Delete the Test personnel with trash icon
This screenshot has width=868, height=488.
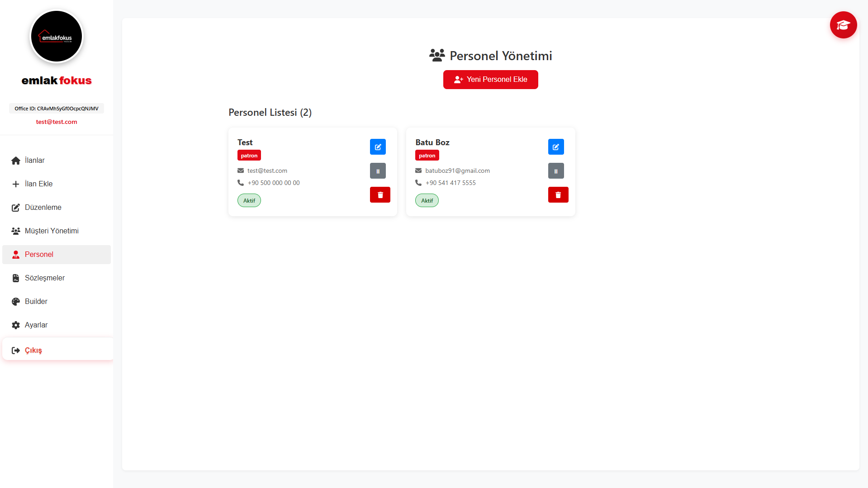pyautogui.click(x=380, y=195)
